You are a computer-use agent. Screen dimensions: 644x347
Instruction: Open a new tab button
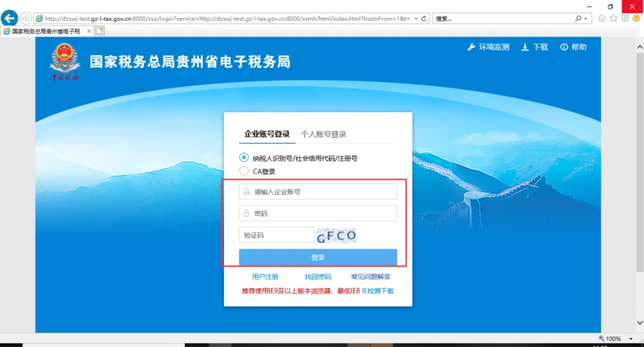click(x=100, y=31)
